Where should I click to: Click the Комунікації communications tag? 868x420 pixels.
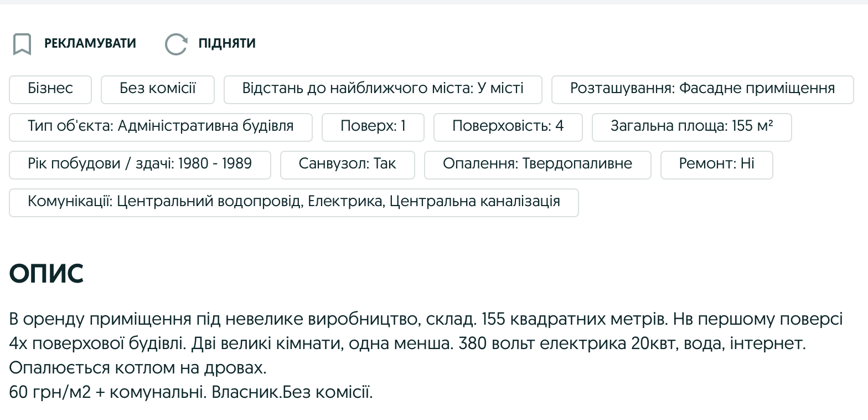coord(293,202)
